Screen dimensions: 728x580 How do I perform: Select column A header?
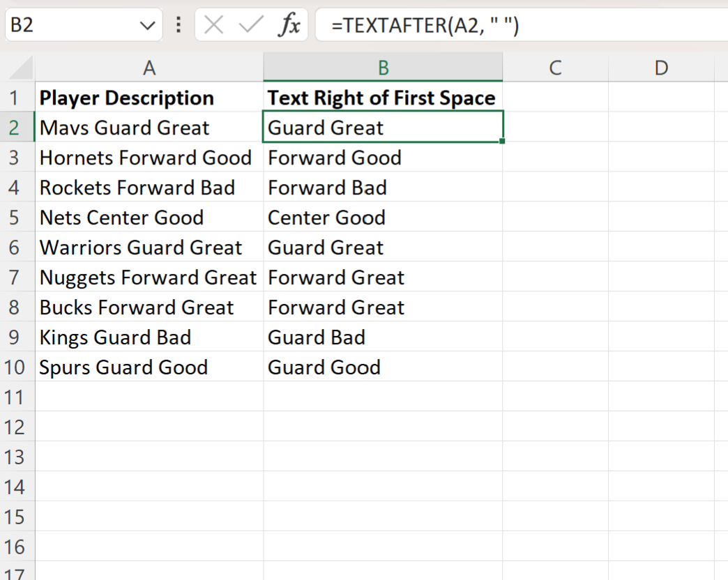[149, 67]
